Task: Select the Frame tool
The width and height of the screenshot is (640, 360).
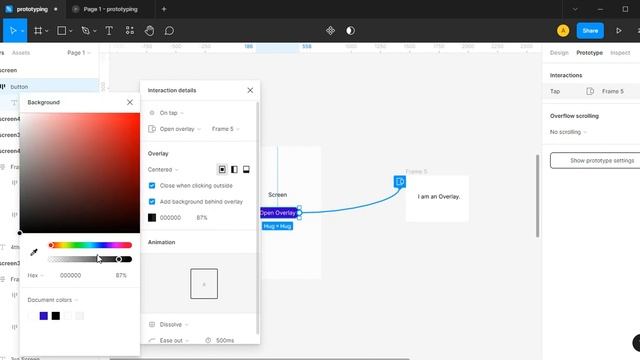Action: coord(38,31)
